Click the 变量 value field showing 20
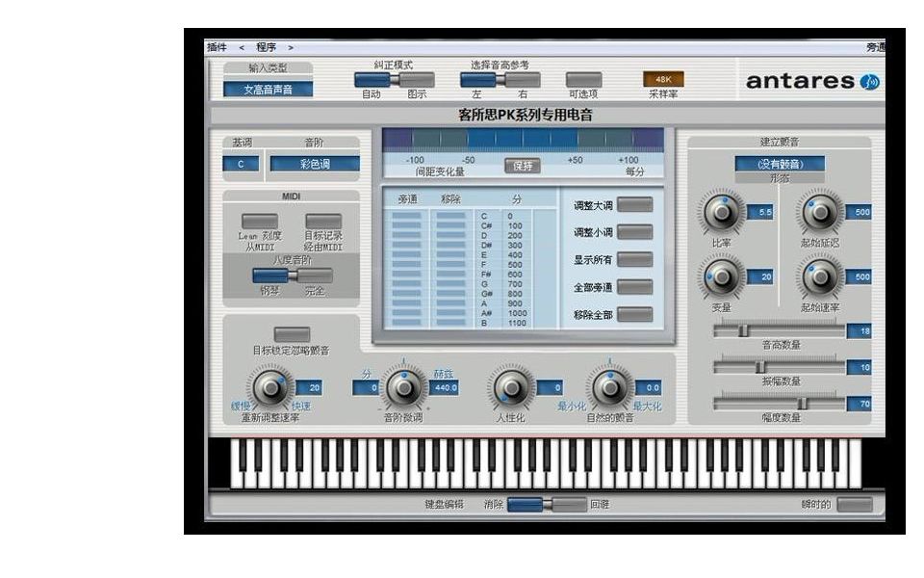924x578 pixels. pyautogui.click(x=760, y=276)
